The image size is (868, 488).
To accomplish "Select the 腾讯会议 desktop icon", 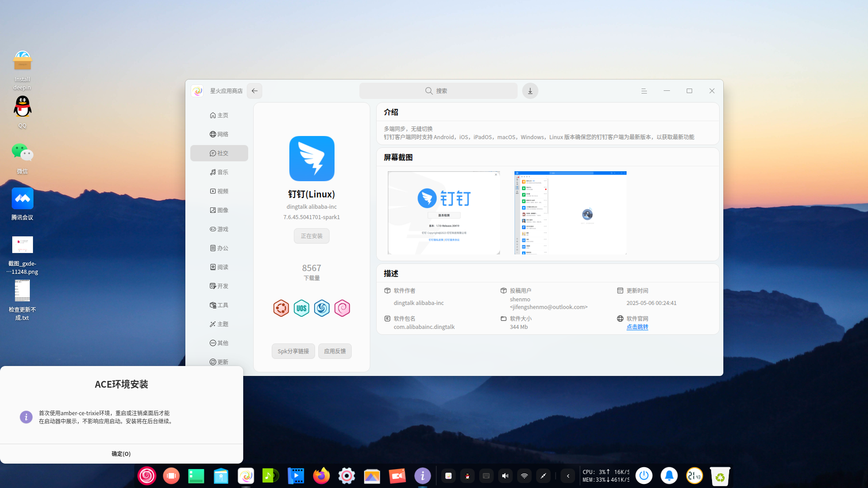I will (x=22, y=203).
